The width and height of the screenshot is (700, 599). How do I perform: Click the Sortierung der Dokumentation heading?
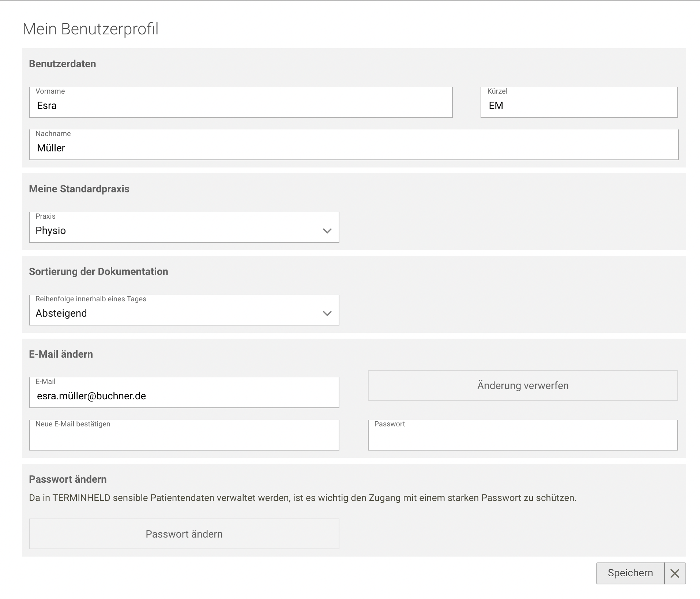[98, 271]
